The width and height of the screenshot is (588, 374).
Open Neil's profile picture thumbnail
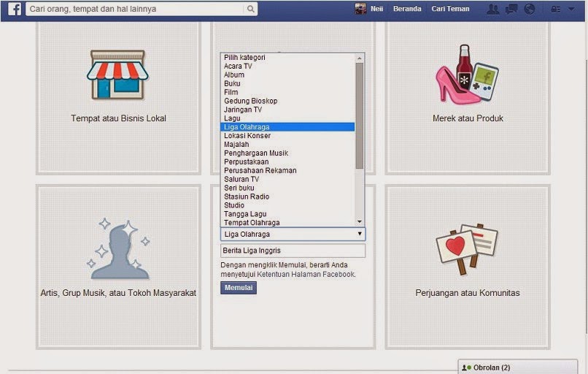[360, 9]
